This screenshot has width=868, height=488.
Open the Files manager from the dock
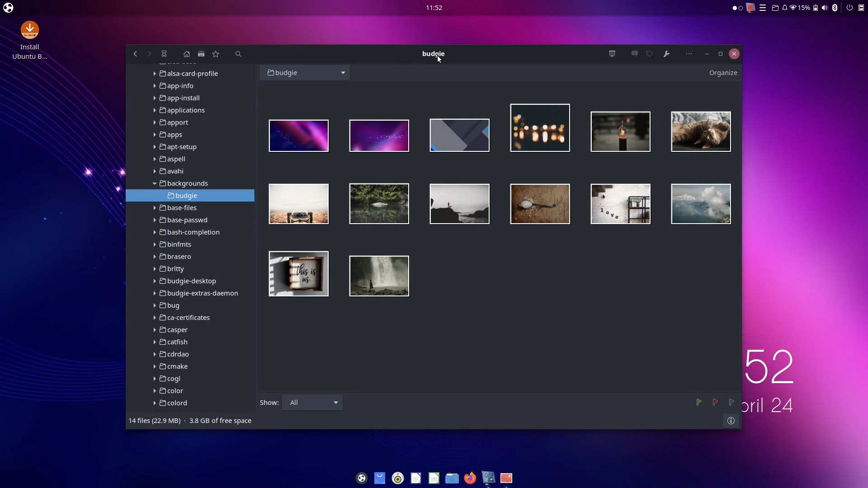point(452,478)
